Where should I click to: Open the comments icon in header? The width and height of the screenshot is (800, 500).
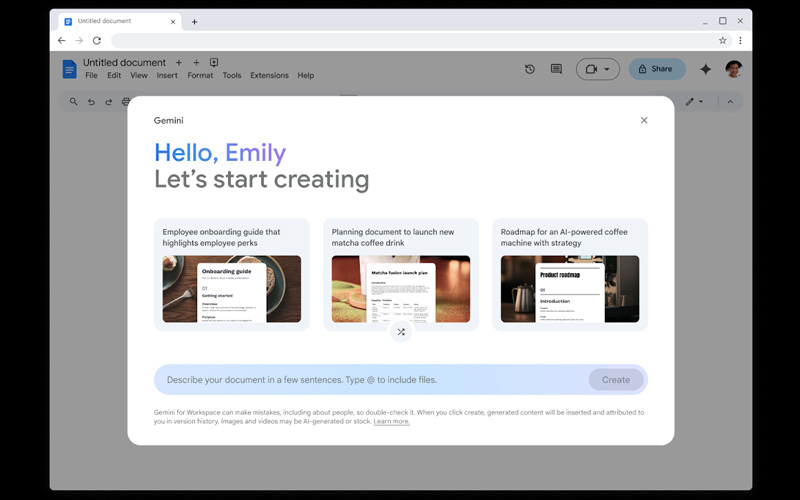(x=557, y=69)
